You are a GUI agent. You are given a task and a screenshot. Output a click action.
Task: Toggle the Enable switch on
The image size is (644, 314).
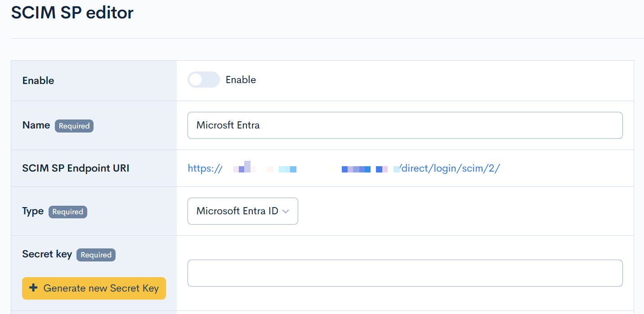tap(203, 80)
